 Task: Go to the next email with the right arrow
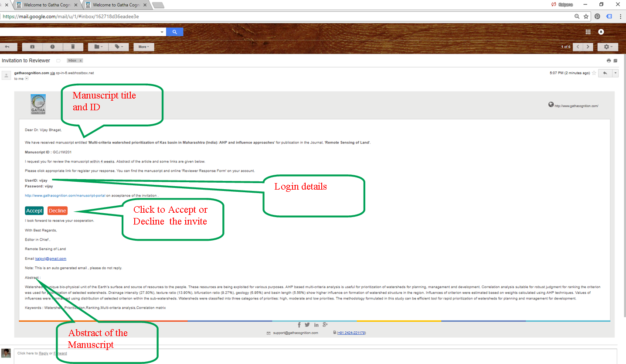tap(588, 47)
